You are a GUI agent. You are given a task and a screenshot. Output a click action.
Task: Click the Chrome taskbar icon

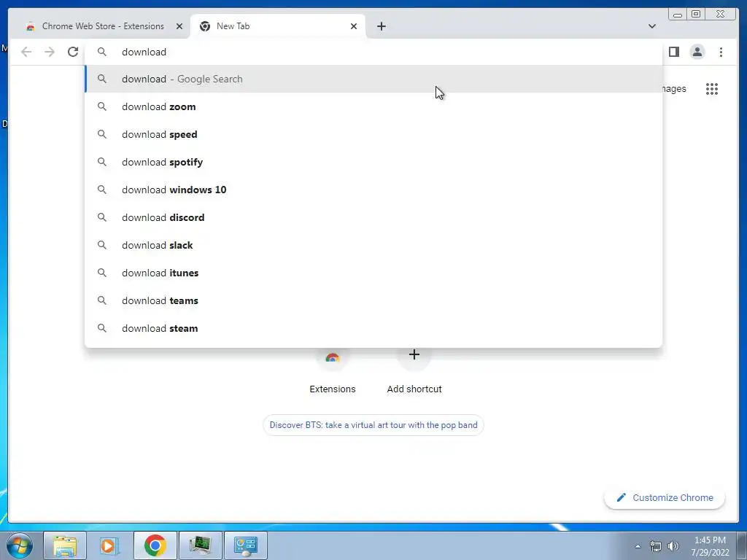click(x=155, y=545)
